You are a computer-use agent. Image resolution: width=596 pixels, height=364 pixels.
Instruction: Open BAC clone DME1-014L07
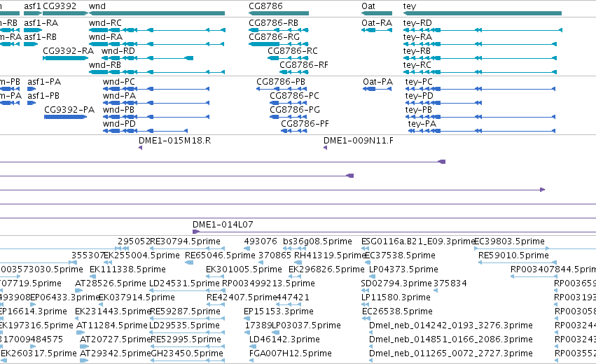click(222, 225)
